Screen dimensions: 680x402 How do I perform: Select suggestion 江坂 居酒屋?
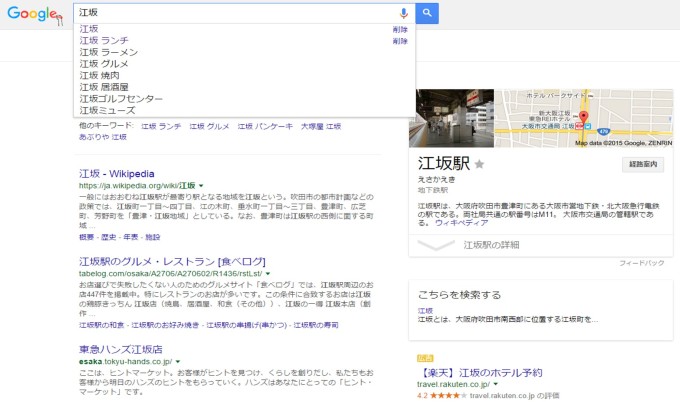pos(104,87)
